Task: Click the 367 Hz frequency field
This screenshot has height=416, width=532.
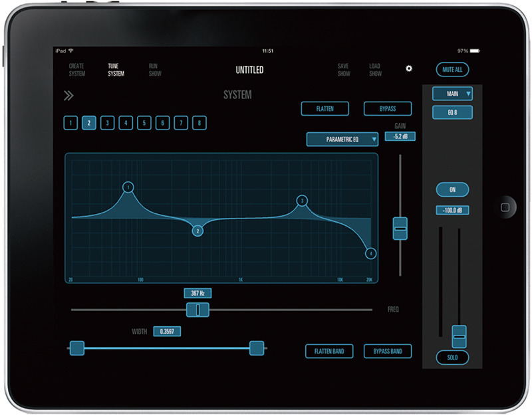Action: point(198,293)
